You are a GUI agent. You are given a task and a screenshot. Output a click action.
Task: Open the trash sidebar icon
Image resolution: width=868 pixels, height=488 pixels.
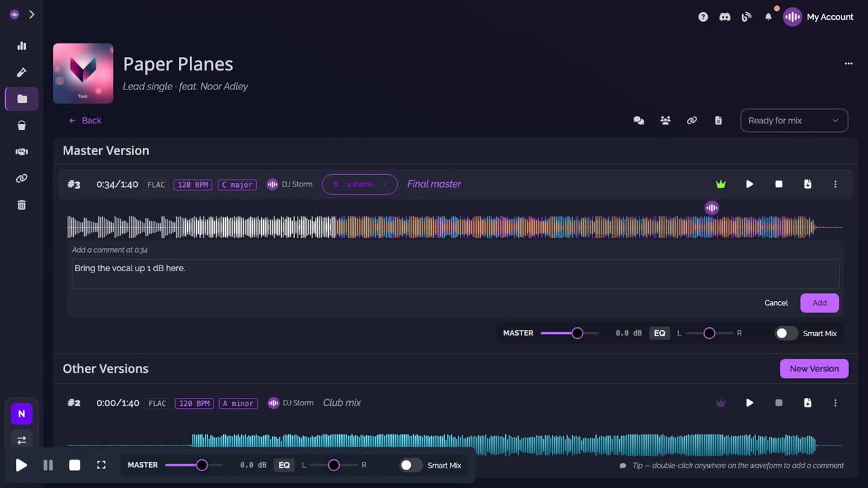22,205
